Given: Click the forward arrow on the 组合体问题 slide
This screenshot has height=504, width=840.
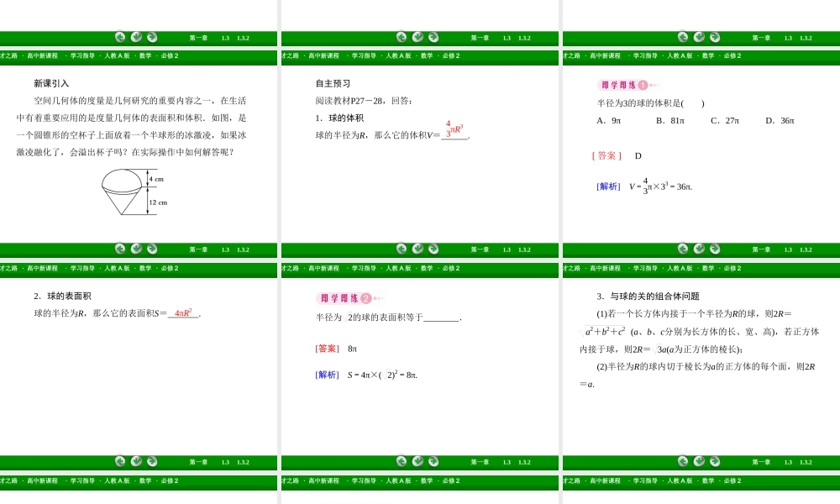Looking at the screenshot, I should tap(713, 249).
